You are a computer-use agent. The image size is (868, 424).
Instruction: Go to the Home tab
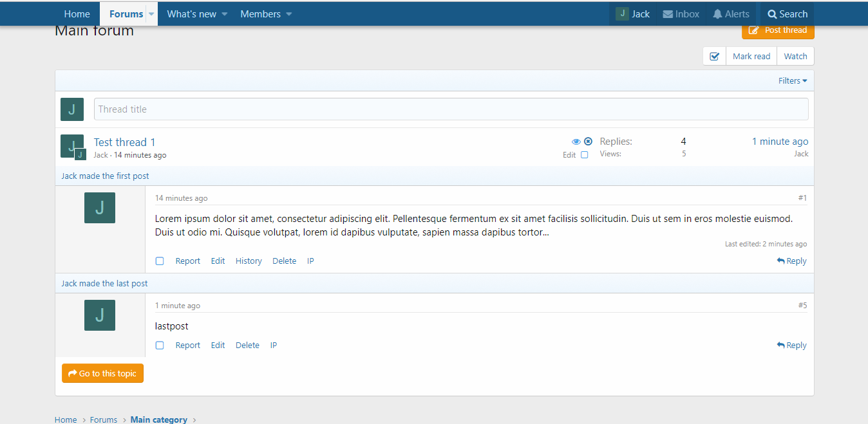click(77, 14)
